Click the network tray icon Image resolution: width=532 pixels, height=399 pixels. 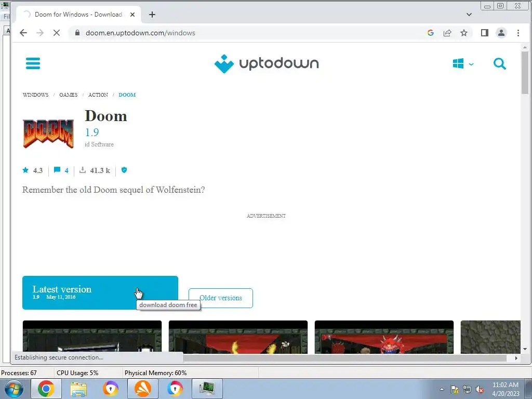pyautogui.click(x=467, y=389)
